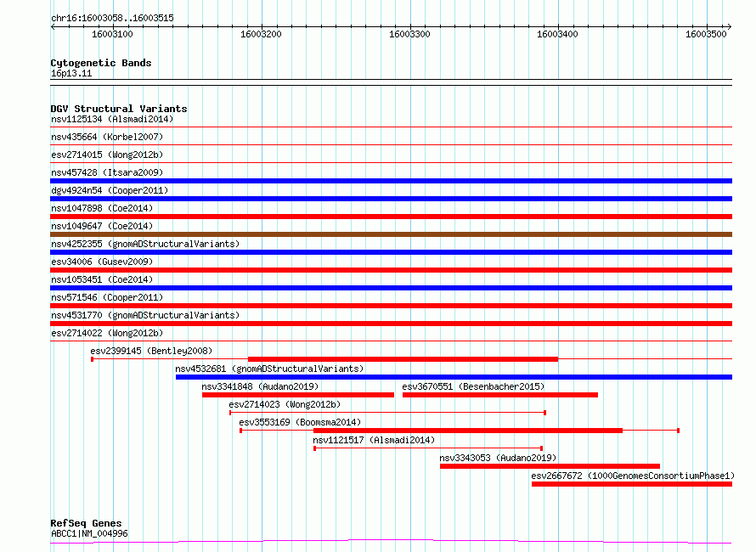This screenshot has height=552, width=756.
Task: Select the thin red line for esv2714023
Action: [x=387, y=413]
